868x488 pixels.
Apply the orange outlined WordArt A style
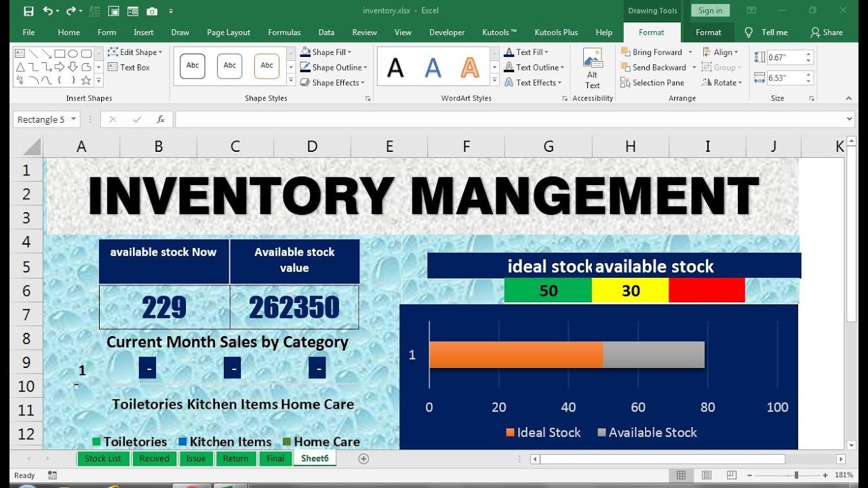point(470,67)
